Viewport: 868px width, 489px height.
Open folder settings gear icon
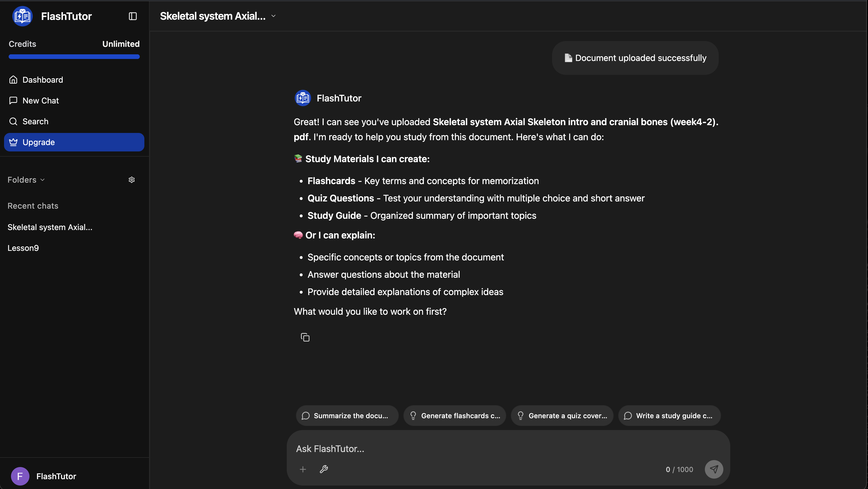click(132, 180)
